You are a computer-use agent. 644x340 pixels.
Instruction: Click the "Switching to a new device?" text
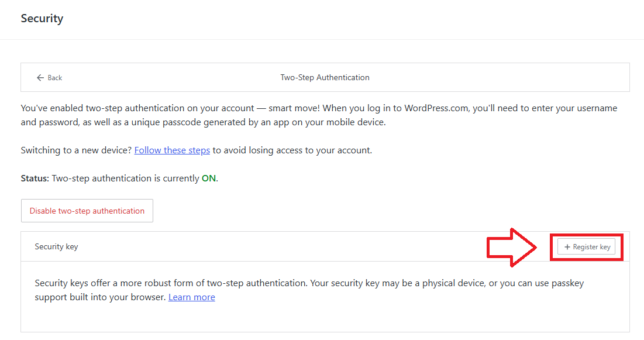[x=76, y=150]
